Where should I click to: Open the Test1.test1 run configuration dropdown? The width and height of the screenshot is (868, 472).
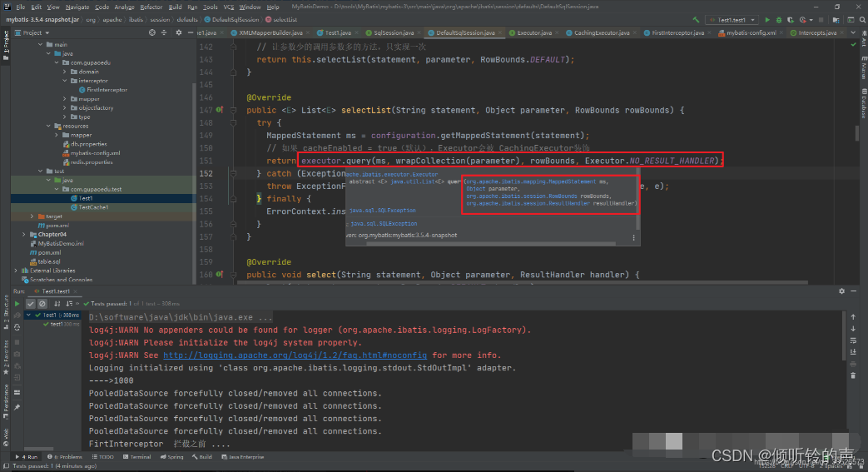click(732, 20)
